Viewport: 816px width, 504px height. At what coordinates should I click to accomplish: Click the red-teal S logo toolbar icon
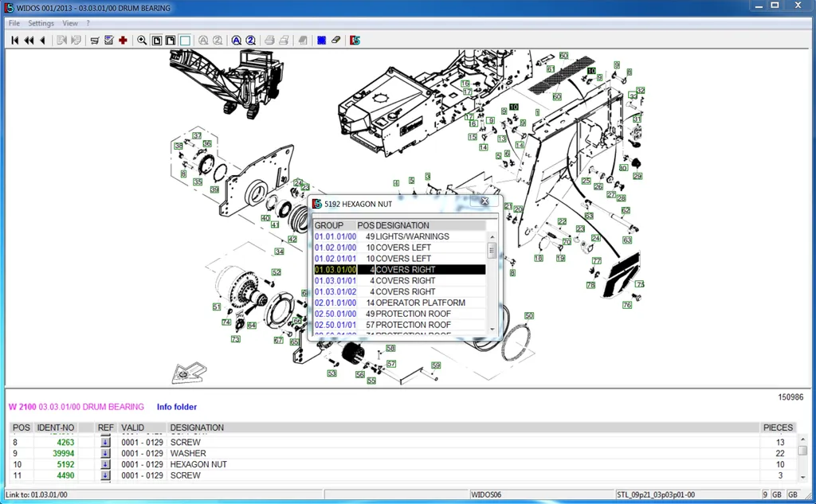tap(355, 40)
